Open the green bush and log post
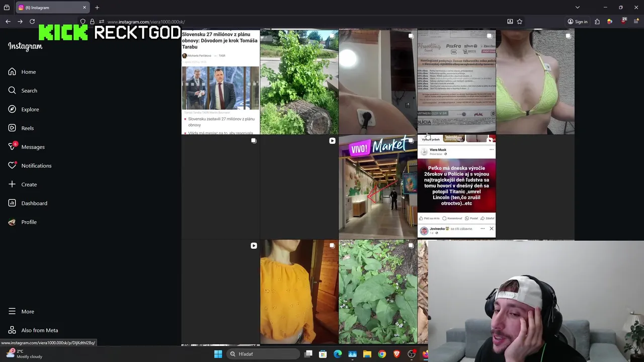This screenshot has height=362, width=644. 299,82
